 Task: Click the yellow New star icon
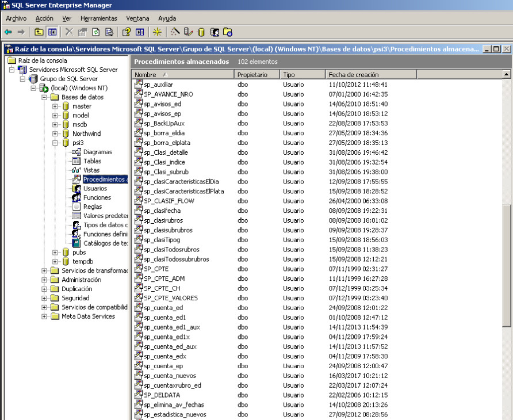(157, 32)
